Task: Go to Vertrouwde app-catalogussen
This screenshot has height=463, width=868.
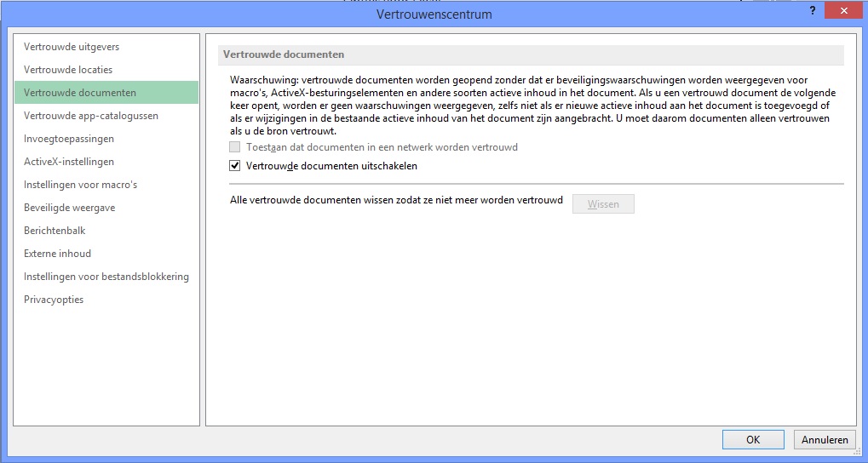Action: [x=91, y=116]
